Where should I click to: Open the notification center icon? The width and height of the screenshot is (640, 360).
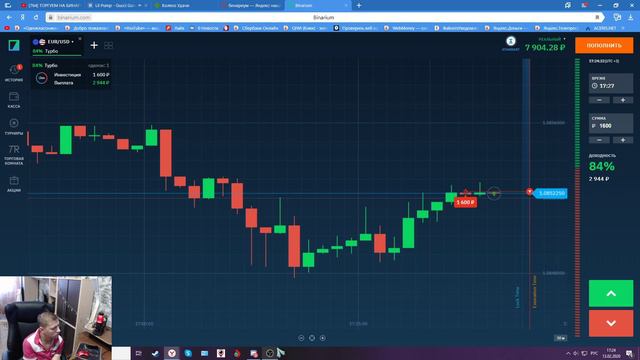(x=629, y=353)
